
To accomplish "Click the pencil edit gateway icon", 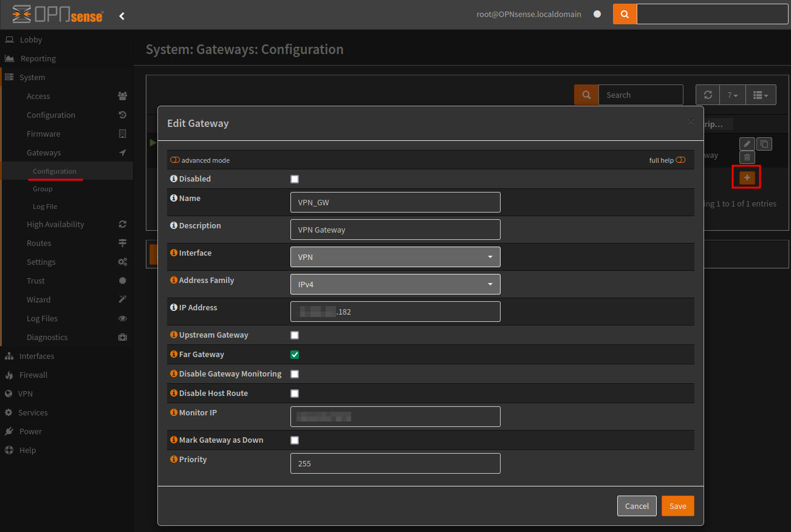I will pos(747,144).
